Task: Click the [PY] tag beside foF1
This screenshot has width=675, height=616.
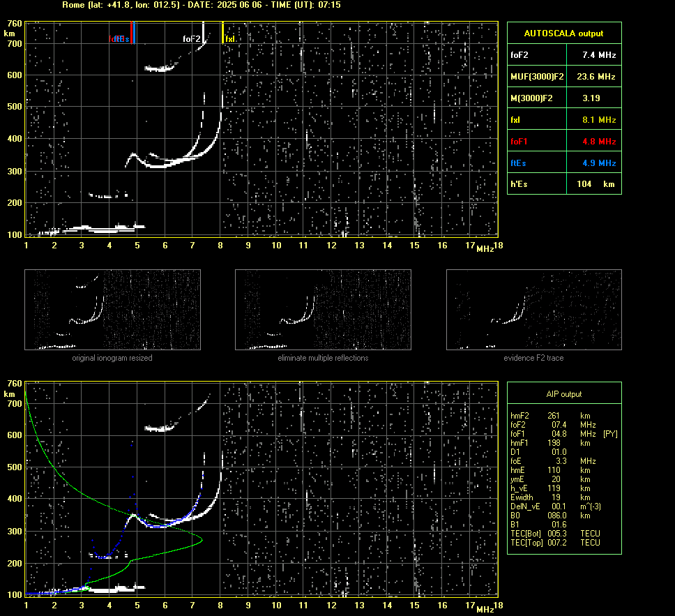Action: [x=610, y=434]
